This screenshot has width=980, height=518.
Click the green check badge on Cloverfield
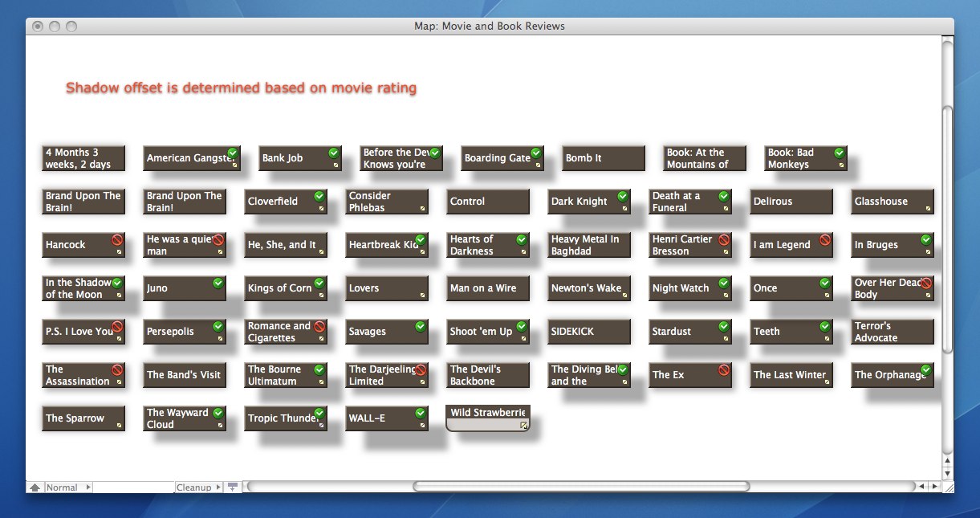(x=319, y=196)
